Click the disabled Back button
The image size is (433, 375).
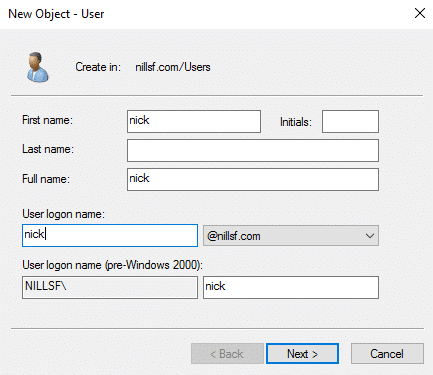tap(227, 354)
